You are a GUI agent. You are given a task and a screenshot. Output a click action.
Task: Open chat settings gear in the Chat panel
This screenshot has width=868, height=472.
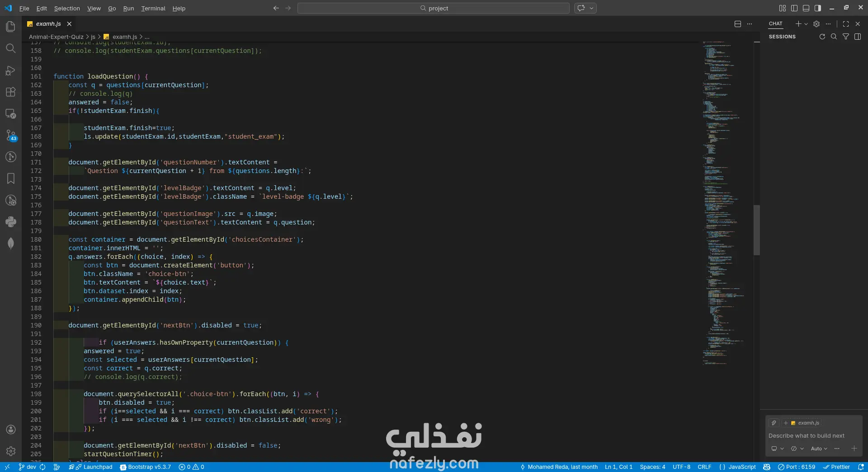(x=816, y=24)
